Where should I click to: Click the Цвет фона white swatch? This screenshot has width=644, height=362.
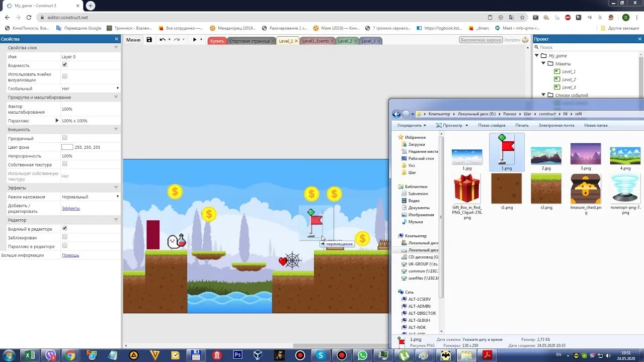(x=67, y=147)
